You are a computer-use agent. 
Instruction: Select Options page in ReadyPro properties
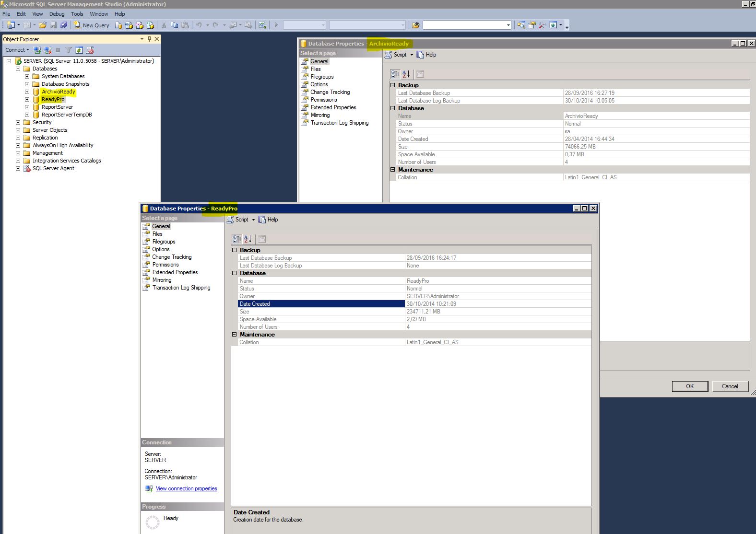161,249
